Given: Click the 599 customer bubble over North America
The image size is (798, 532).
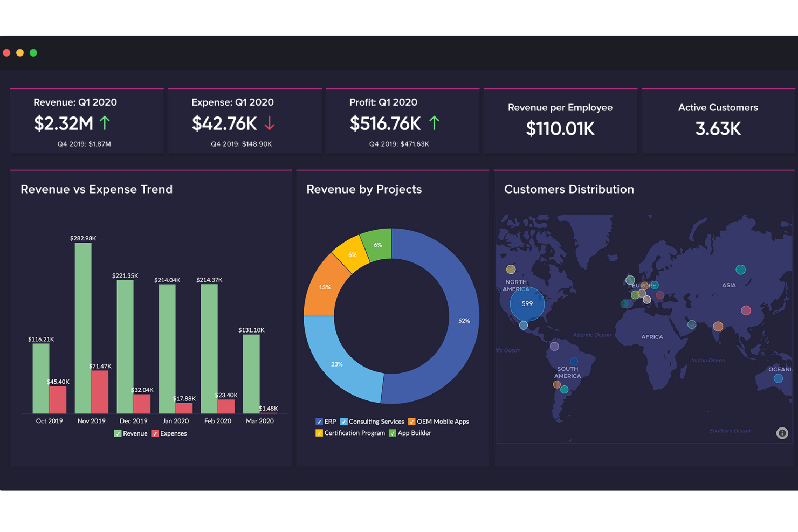Looking at the screenshot, I should 527,303.
